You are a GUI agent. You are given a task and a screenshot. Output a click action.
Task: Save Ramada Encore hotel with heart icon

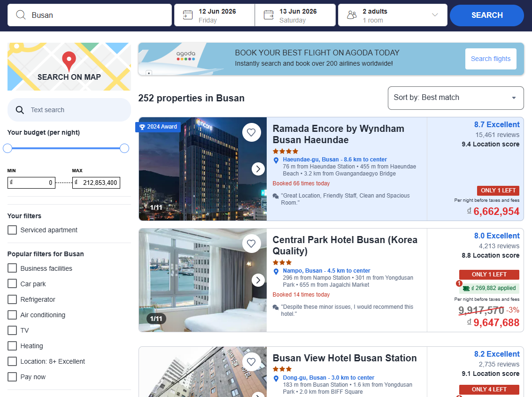tap(251, 132)
